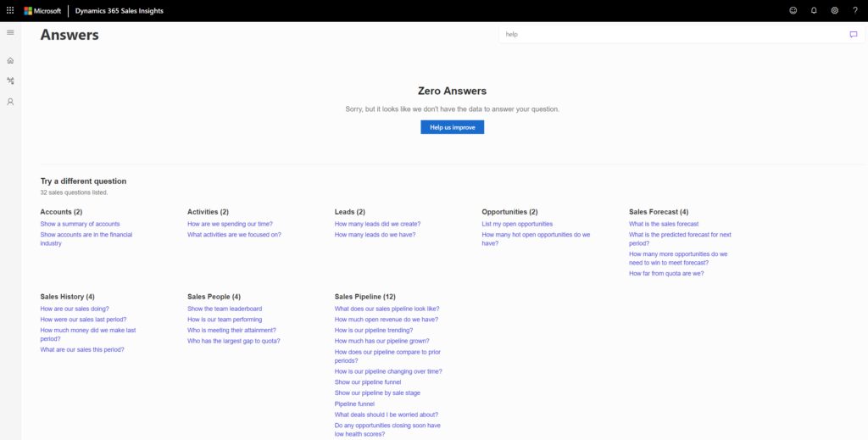Click the smiley feedback icon
868x440 pixels.
coord(793,10)
